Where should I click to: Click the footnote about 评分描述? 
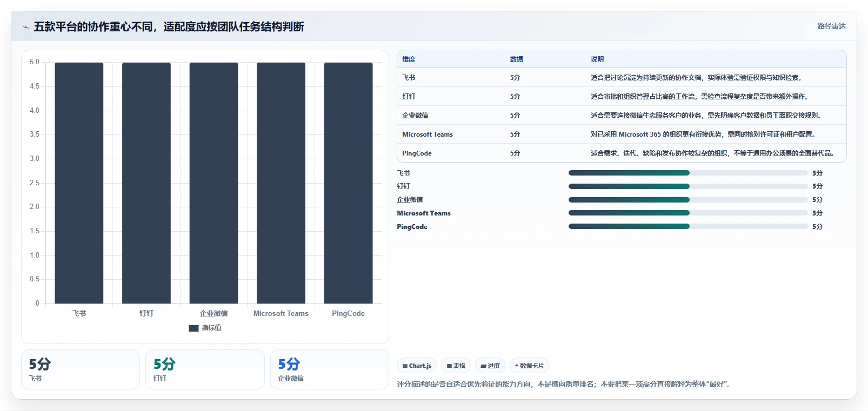pyautogui.click(x=564, y=385)
